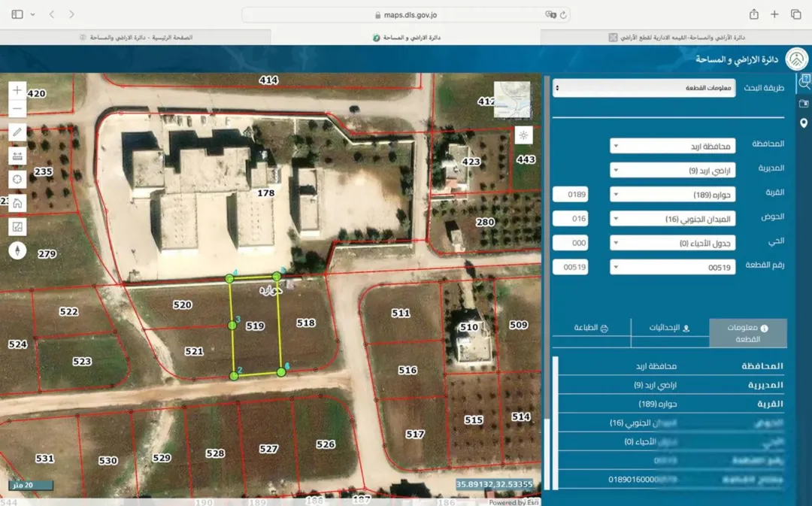This screenshot has width=812, height=506.
Task: Expand the القرية dropdown showing حواره (189)
Action: point(672,195)
